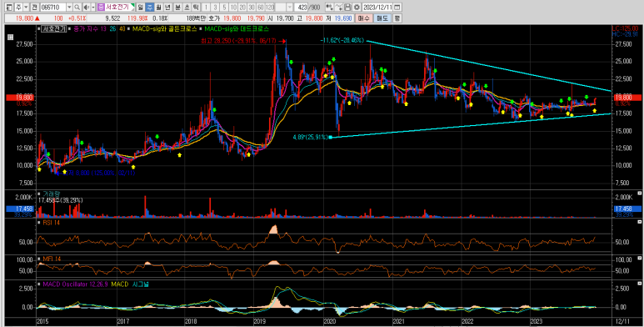The image size is (644, 327).
Task: Click MACD panel corner control button
Action: [x=639, y=284]
